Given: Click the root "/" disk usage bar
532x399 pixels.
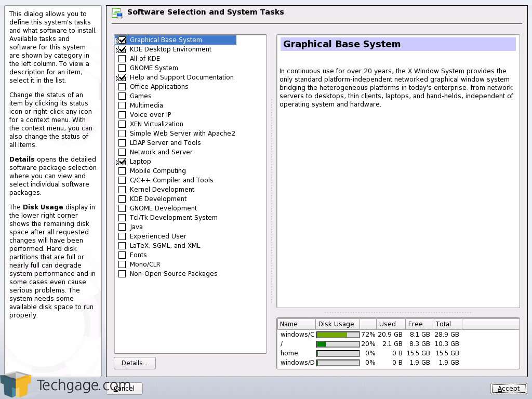Looking at the screenshot, I should coord(338,344).
